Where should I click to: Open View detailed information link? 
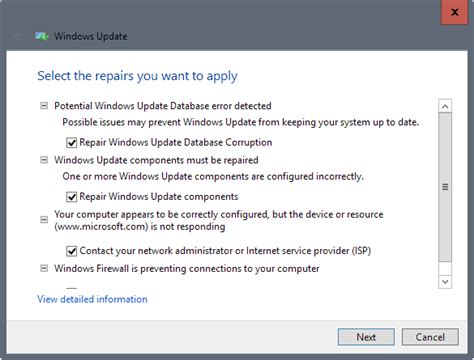click(x=92, y=299)
